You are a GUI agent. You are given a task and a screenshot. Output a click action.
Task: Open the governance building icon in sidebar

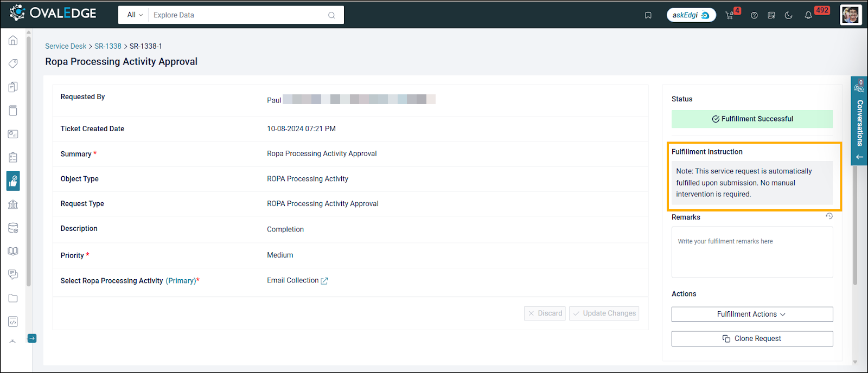pos(13,204)
